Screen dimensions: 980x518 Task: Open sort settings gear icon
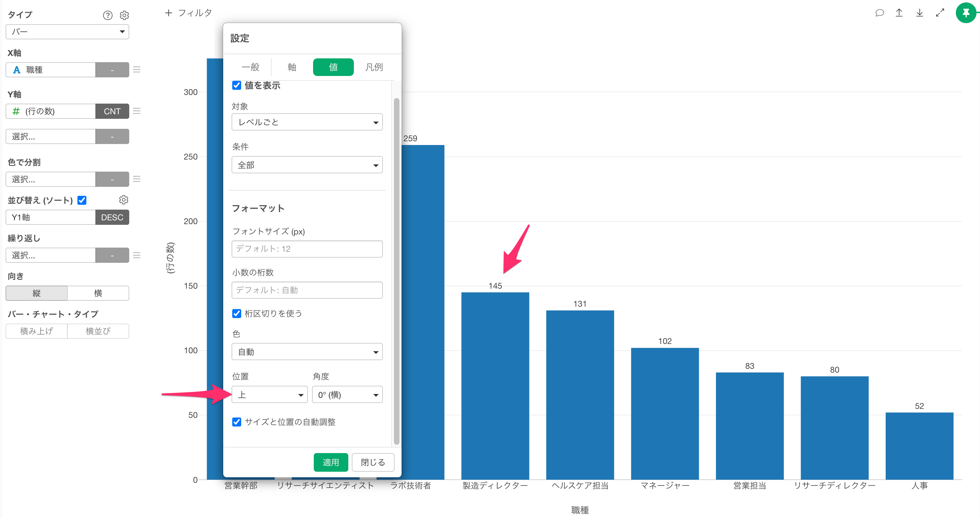click(x=124, y=200)
